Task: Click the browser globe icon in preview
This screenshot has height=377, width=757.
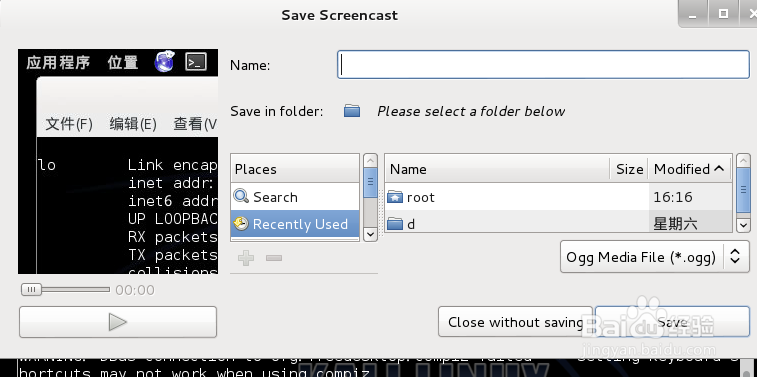Action: [165, 61]
